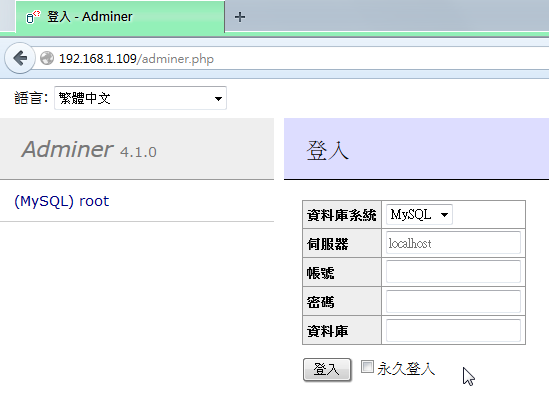
Task: Click the address bar URL adminer.php
Action: tap(137, 58)
